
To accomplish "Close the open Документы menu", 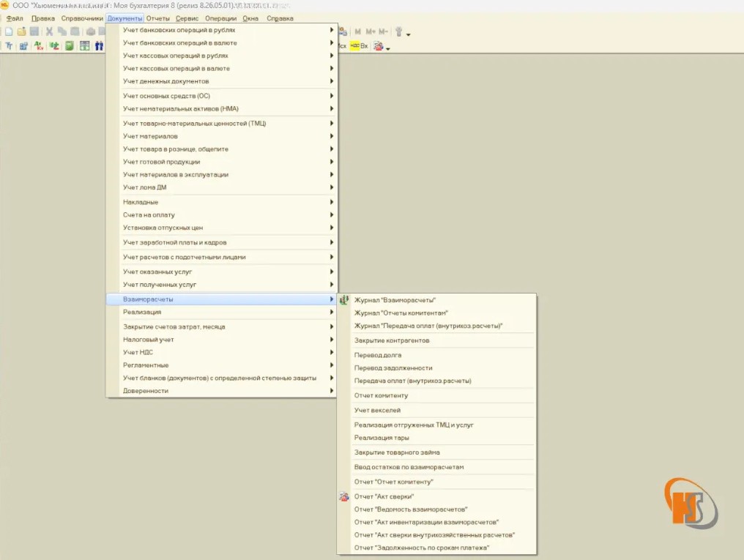I will [x=124, y=18].
